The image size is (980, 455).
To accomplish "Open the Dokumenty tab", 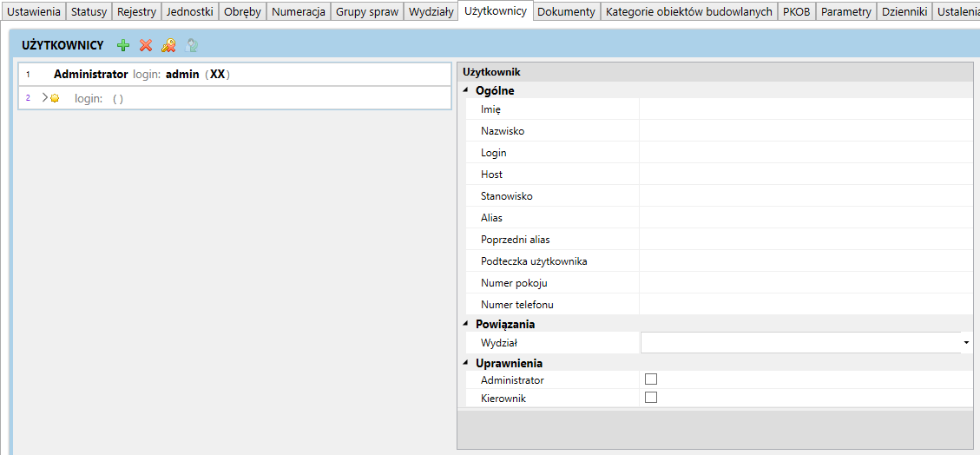I will coord(566,11).
